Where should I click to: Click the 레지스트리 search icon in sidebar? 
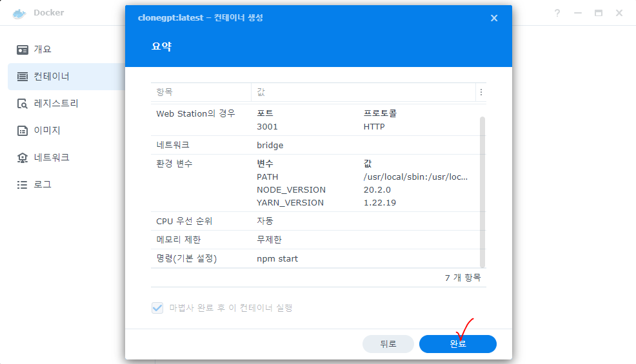(x=23, y=104)
